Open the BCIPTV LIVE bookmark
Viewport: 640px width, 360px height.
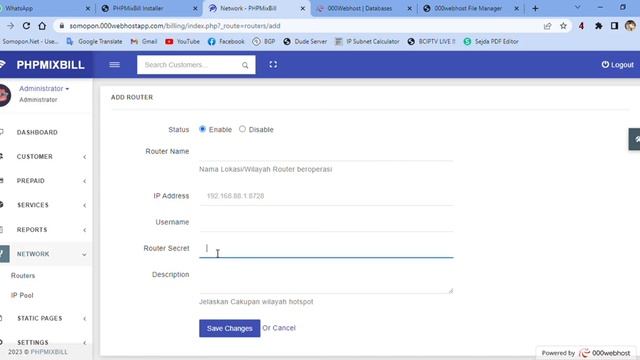click(431, 42)
